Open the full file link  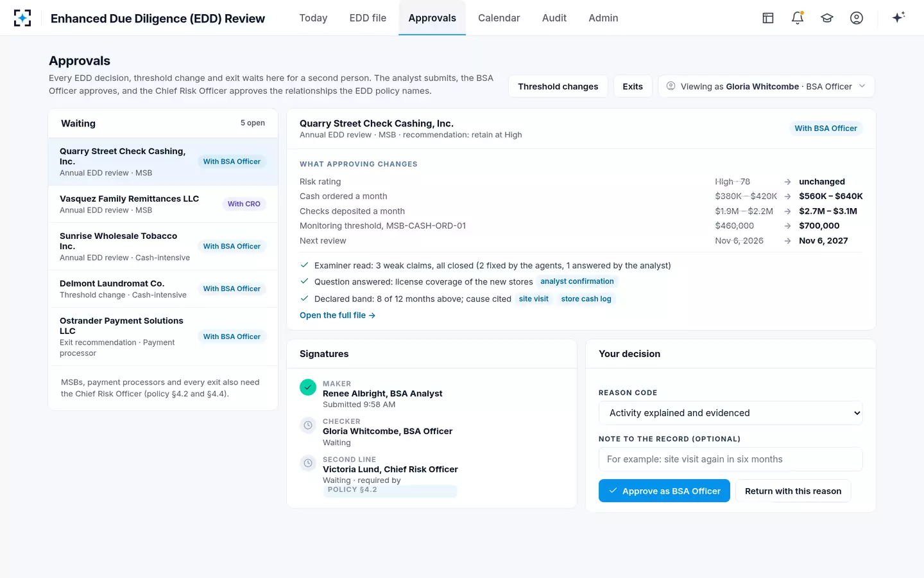coord(338,315)
